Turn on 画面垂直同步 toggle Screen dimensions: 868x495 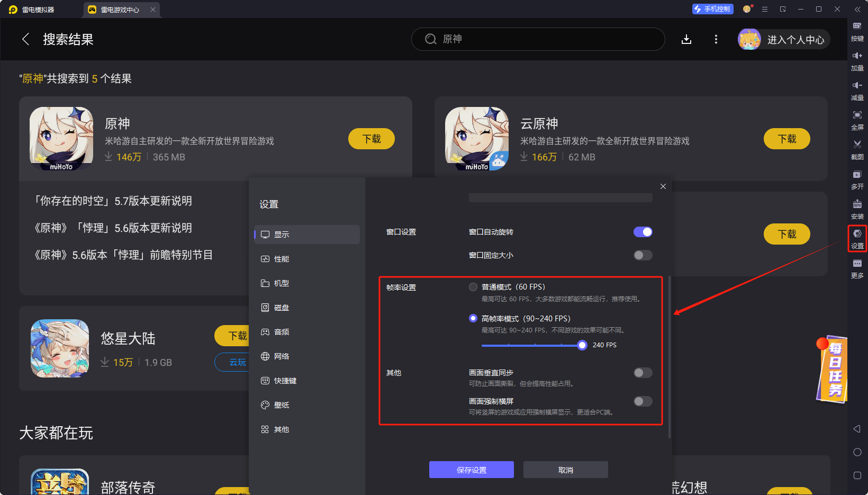(x=643, y=373)
